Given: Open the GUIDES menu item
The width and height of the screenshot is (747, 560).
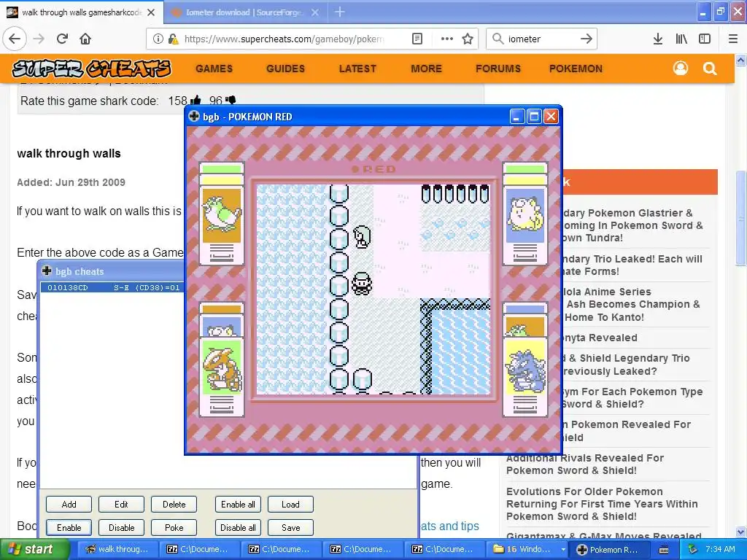Looking at the screenshot, I should point(285,69).
